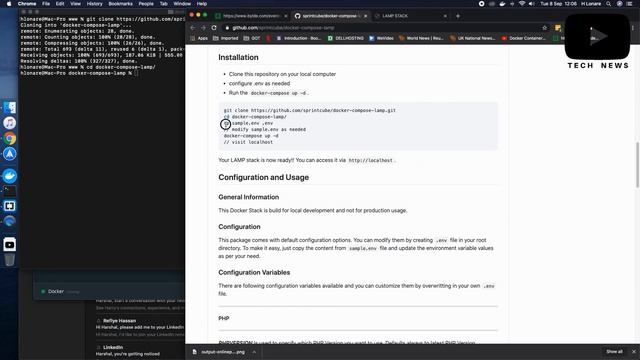Open the Edit menu
640x360 pixels.
click(x=60, y=4)
